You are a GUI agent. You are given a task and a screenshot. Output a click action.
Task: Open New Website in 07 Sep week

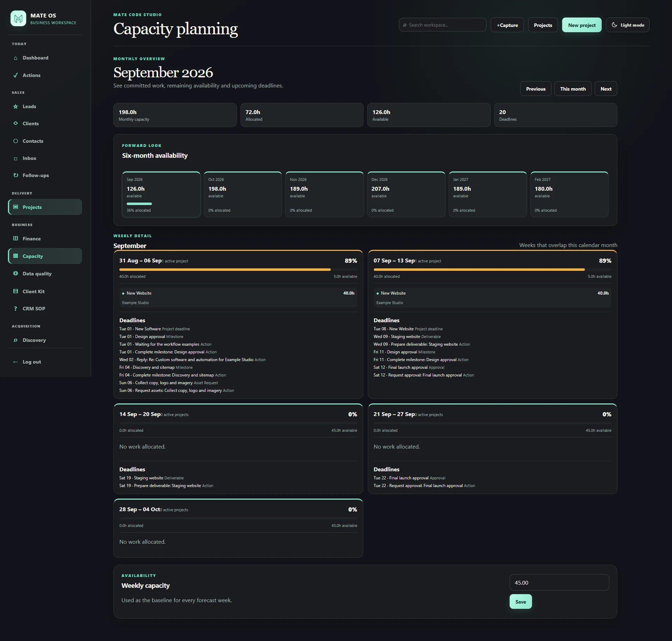492,297
